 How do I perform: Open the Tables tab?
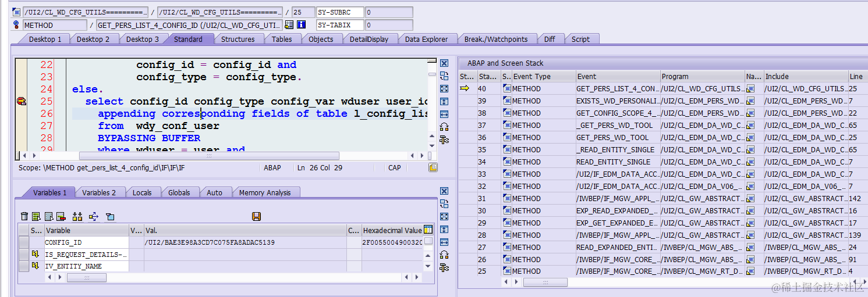282,39
